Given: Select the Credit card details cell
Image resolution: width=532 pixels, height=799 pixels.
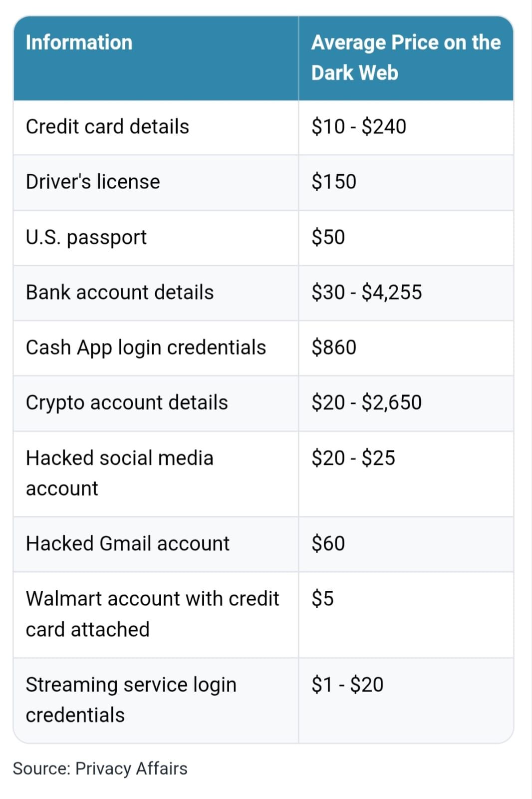Looking at the screenshot, I should (107, 127).
